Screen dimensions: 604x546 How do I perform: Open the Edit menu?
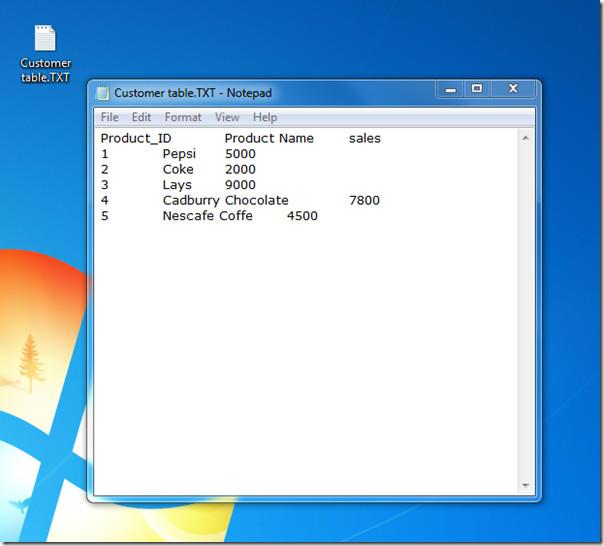(x=141, y=117)
